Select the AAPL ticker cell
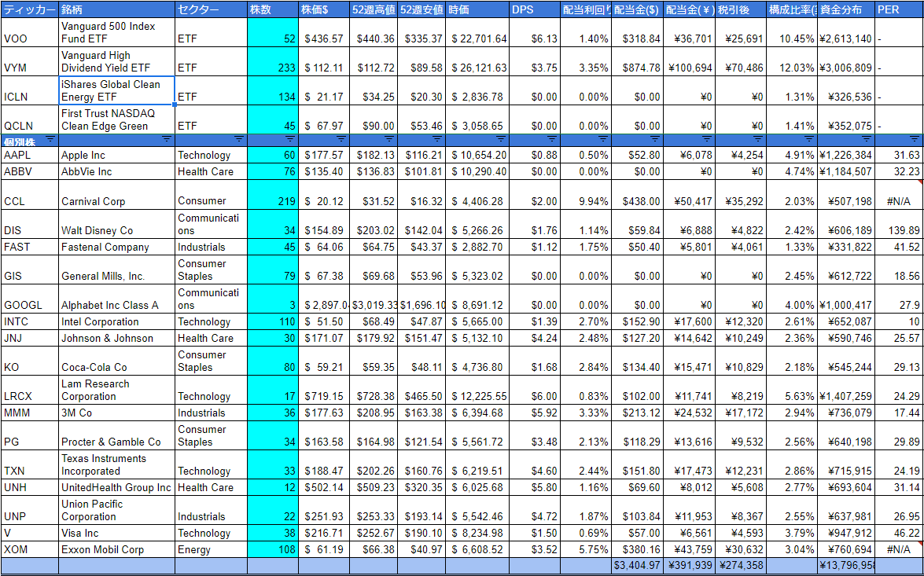Image resolution: width=924 pixels, height=576 pixels. [x=29, y=156]
